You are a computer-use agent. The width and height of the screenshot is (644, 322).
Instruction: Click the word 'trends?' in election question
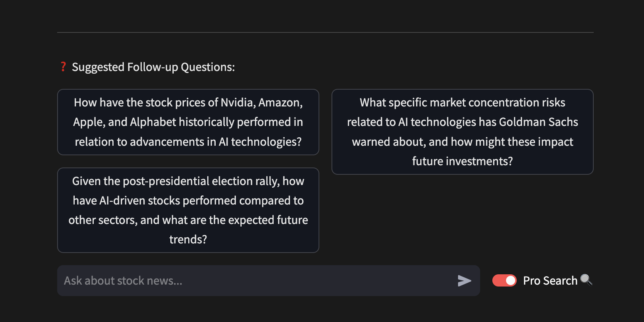click(x=188, y=240)
